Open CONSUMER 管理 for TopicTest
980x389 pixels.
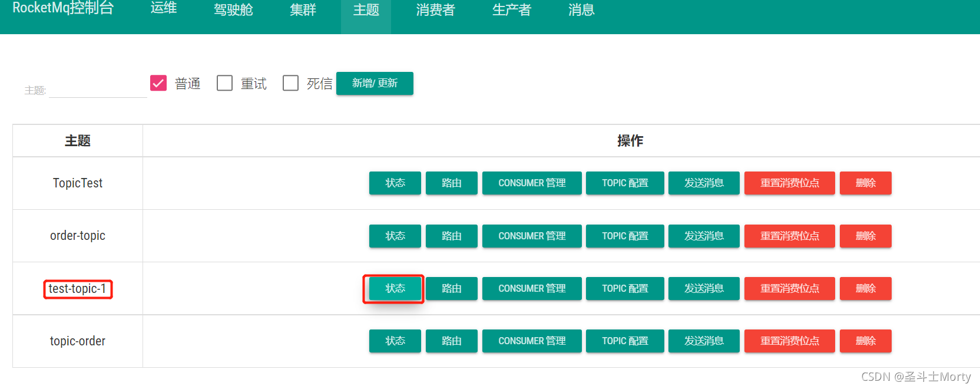point(532,183)
